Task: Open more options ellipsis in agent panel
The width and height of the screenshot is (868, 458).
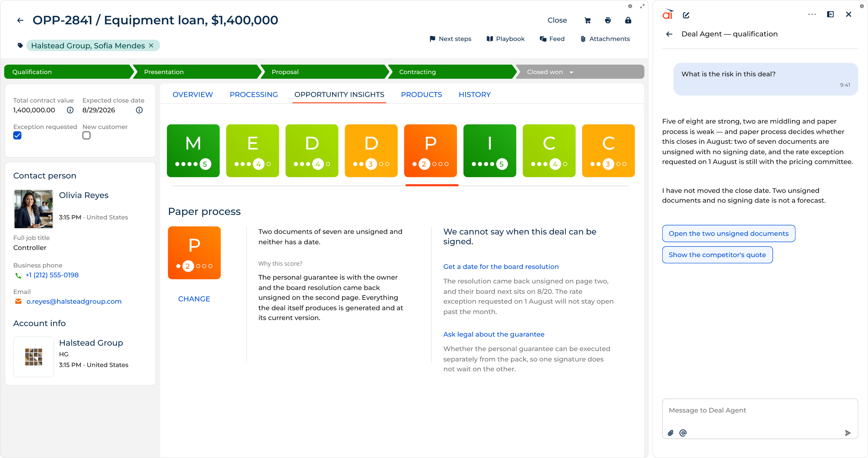Action: point(812,14)
